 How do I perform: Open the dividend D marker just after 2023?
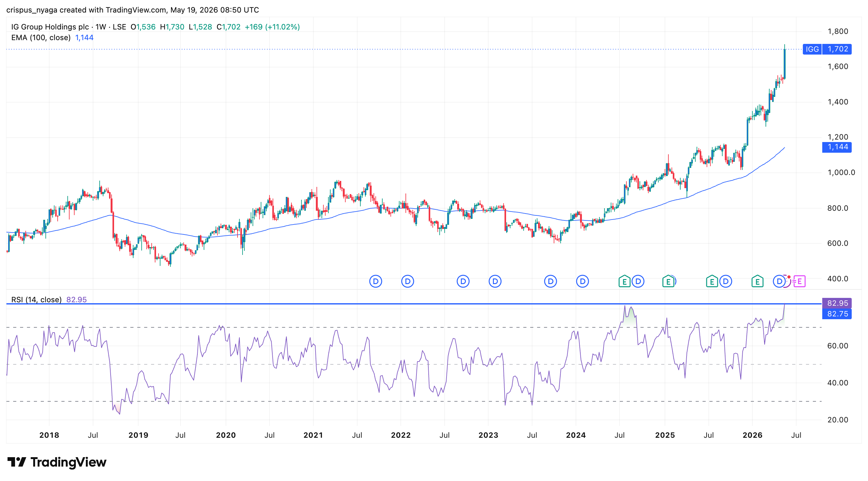tap(495, 281)
